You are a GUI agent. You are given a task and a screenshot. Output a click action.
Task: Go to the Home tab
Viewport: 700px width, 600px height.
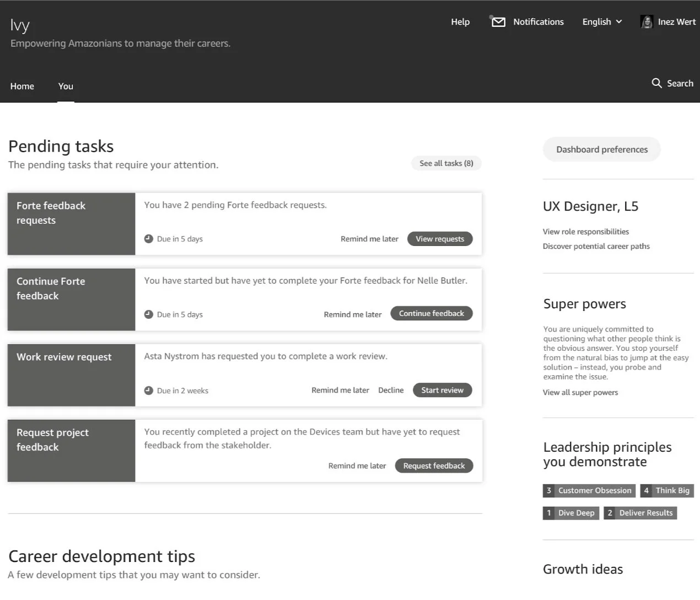22,86
